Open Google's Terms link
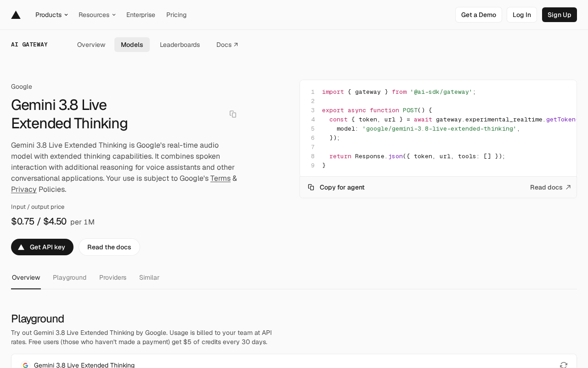 click(x=220, y=178)
